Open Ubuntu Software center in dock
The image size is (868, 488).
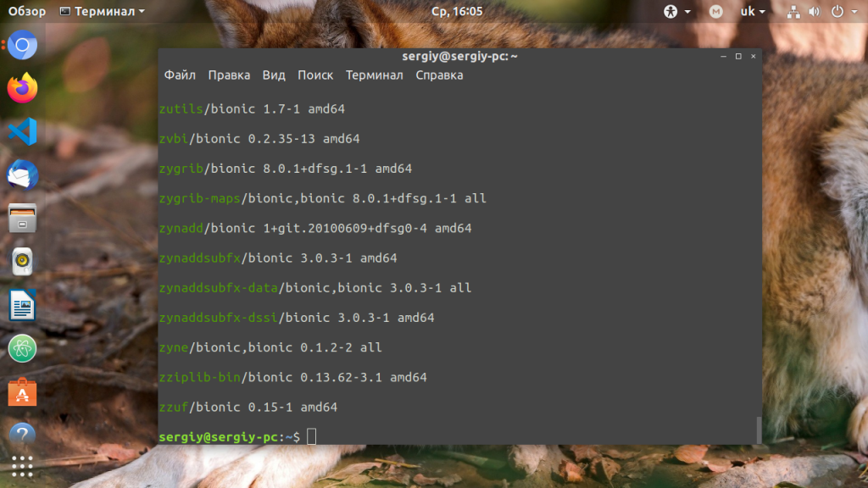tap(23, 392)
